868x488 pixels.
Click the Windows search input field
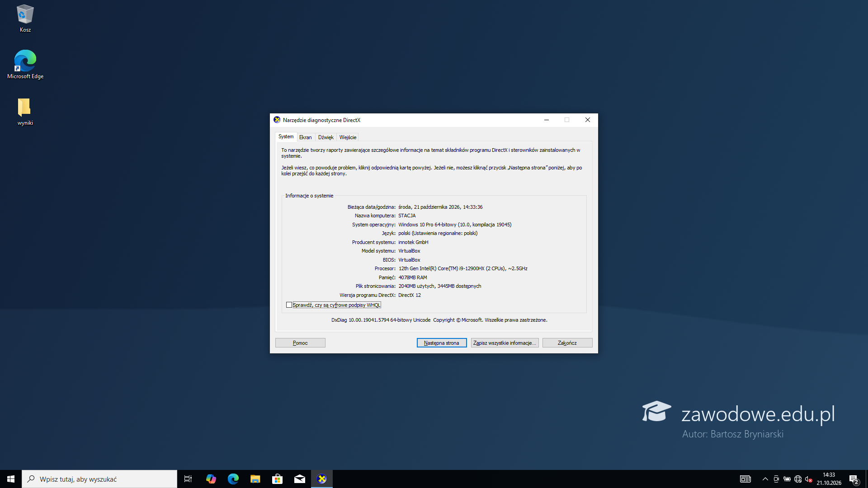click(x=99, y=479)
